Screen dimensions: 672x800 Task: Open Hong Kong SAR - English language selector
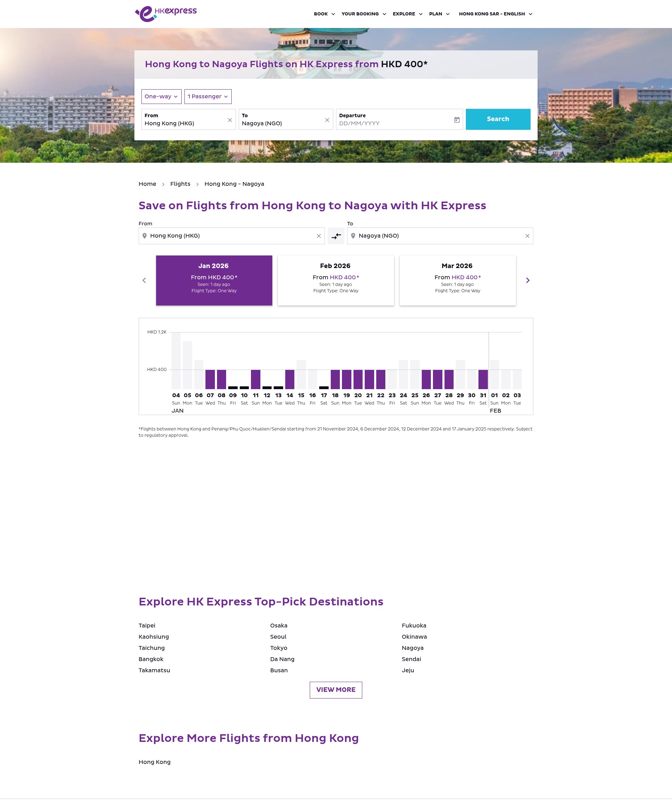tap(495, 14)
